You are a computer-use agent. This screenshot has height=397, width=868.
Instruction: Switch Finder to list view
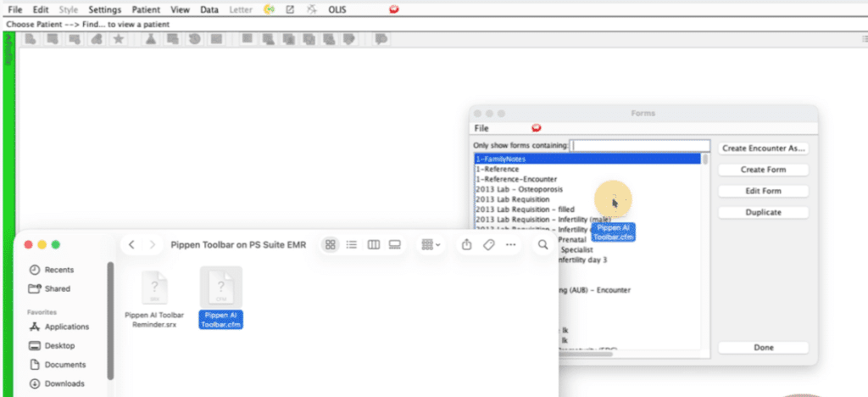coord(352,244)
